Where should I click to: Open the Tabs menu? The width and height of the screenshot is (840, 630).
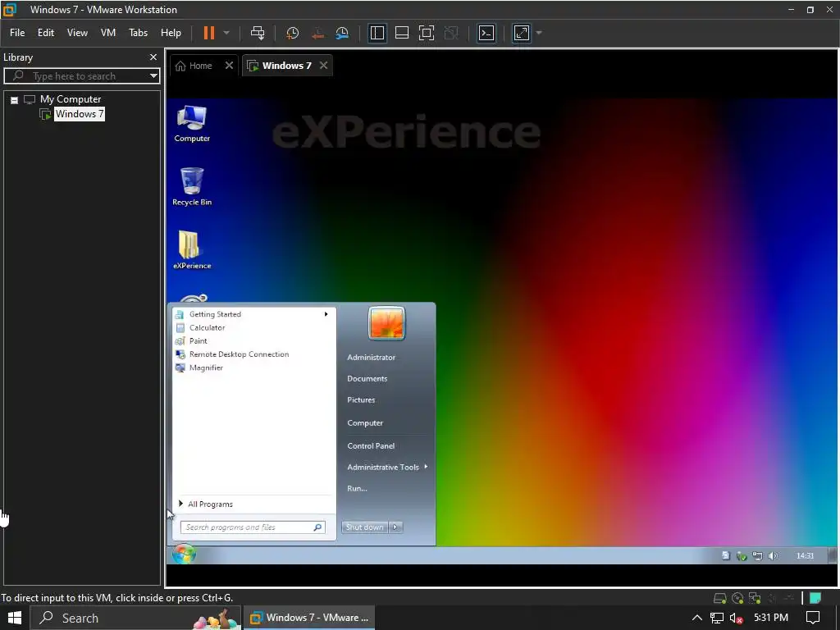tap(138, 33)
